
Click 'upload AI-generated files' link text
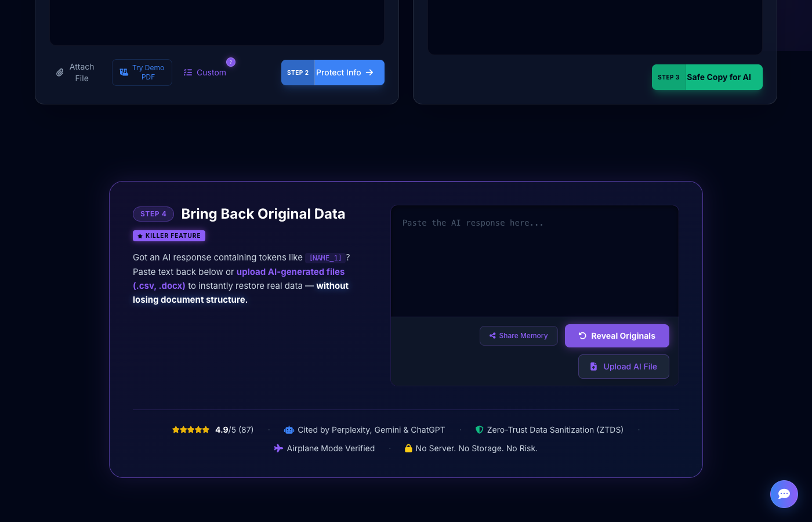[291, 271]
